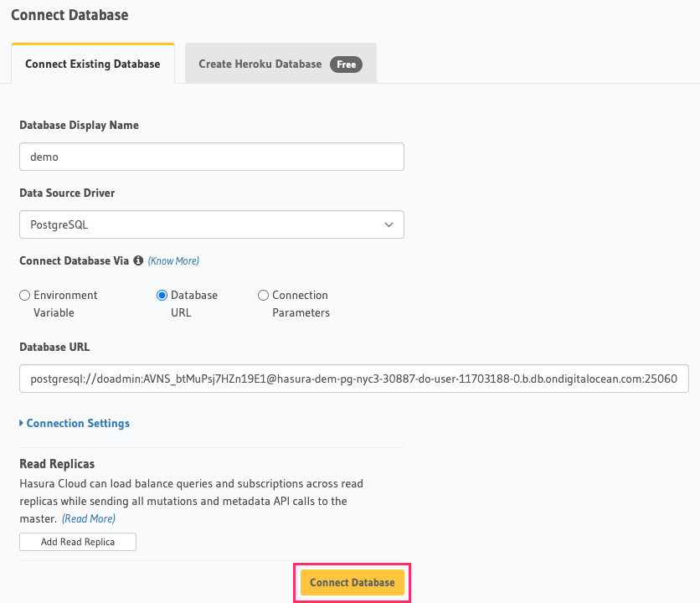The image size is (700, 603).
Task: Choose the Connection Parameters option
Action: click(263, 295)
